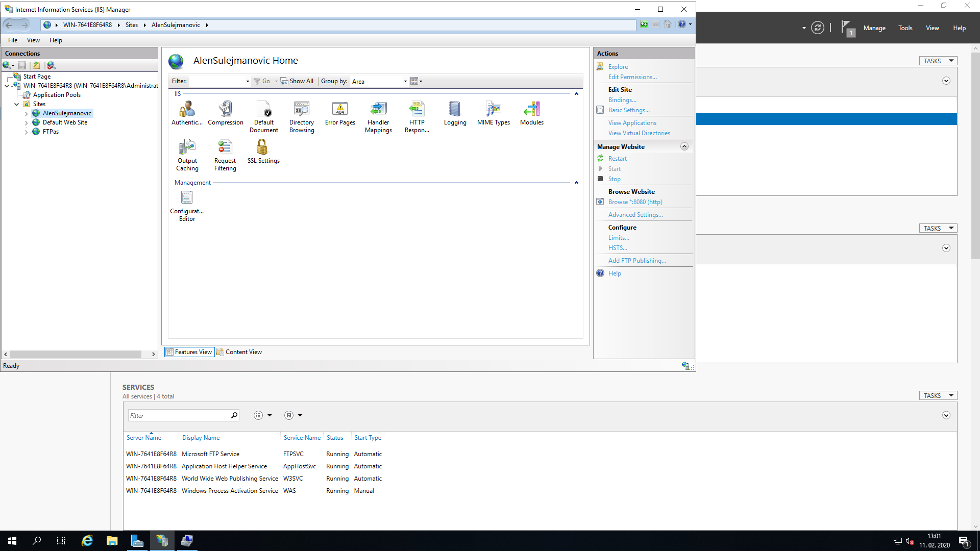This screenshot has width=980, height=551.
Task: Open the Error Pages feature
Action: coord(340,113)
